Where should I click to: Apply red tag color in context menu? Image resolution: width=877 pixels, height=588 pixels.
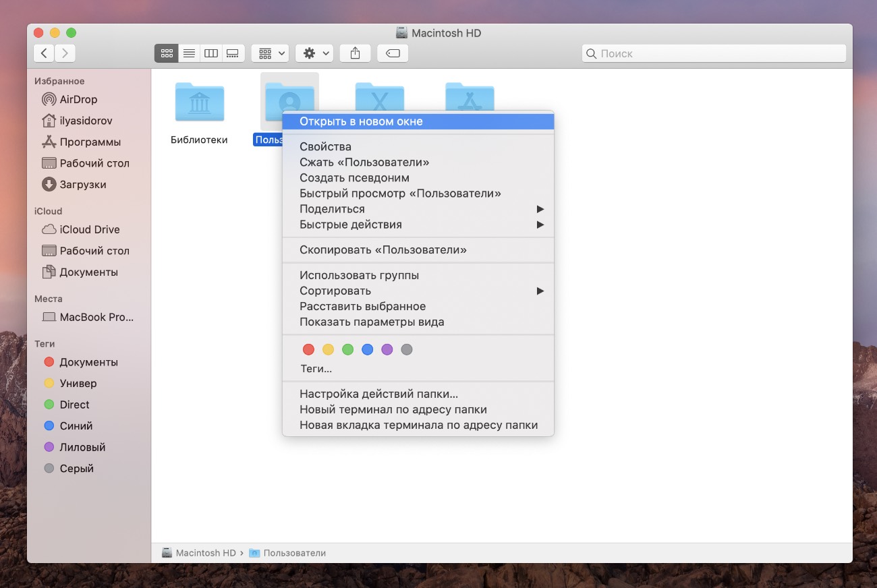point(308,349)
